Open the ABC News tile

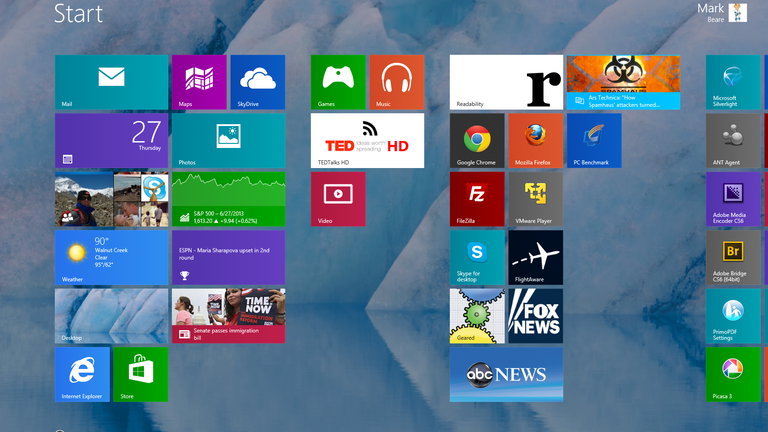[x=506, y=375]
